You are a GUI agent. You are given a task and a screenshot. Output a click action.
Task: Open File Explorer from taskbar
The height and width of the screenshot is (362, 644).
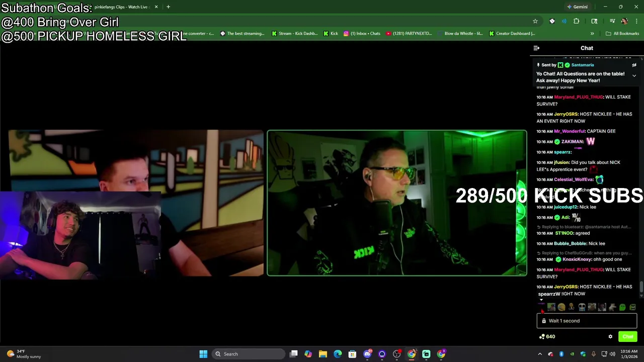pyautogui.click(x=323, y=354)
